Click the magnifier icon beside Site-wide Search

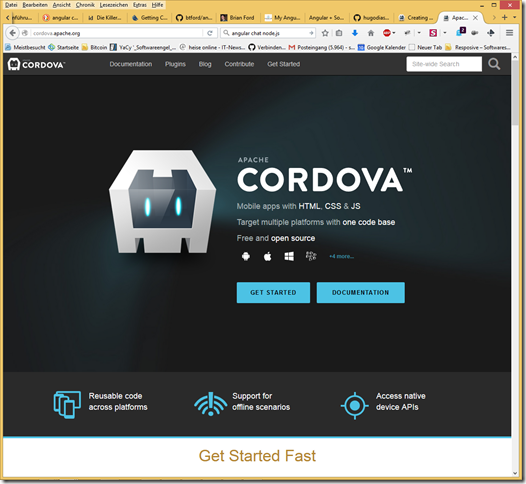(494, 64)
